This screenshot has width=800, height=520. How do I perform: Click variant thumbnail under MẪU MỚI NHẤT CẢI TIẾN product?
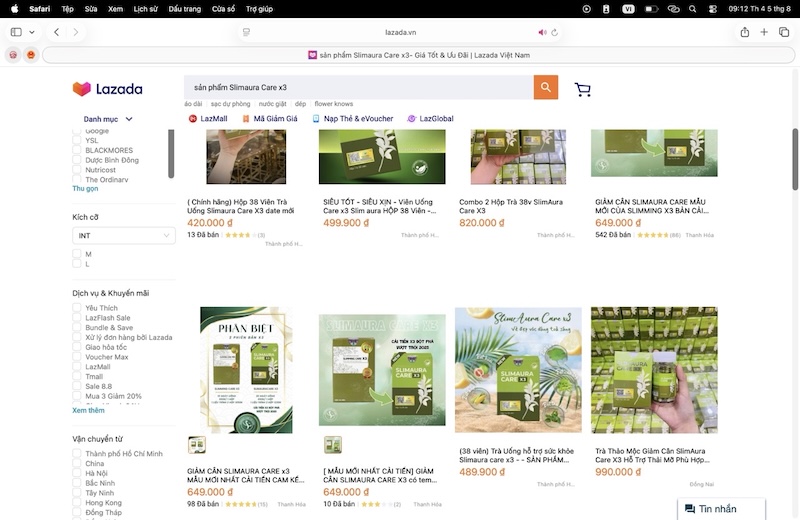click(x=333, y=445)
